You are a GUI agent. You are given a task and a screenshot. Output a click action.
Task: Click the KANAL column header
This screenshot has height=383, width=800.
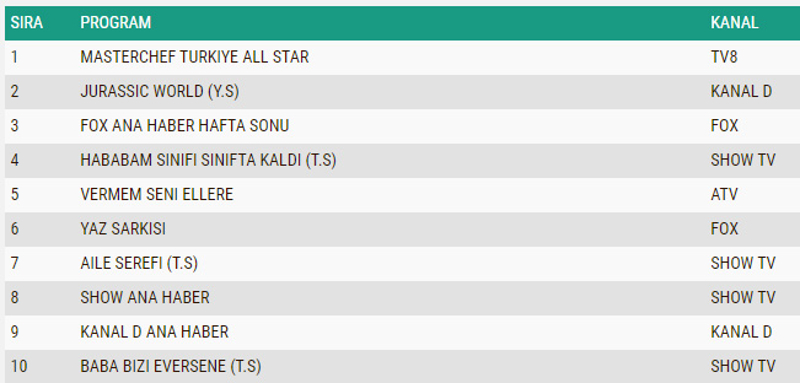[x=735, y=22]
